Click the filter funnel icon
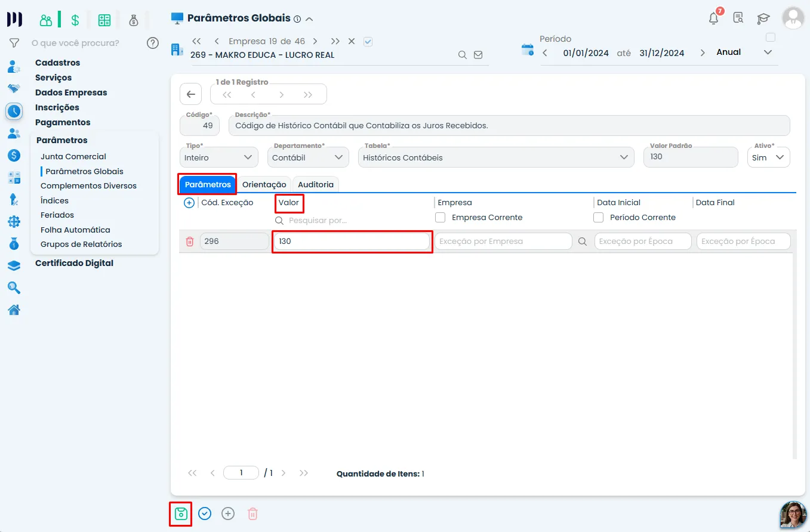 [x=14, y=43]
